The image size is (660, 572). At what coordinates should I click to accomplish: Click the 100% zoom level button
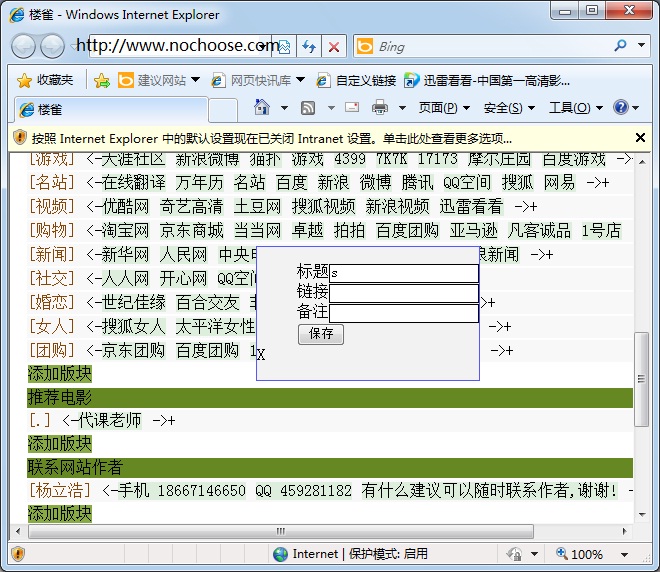tap(580, 554)
